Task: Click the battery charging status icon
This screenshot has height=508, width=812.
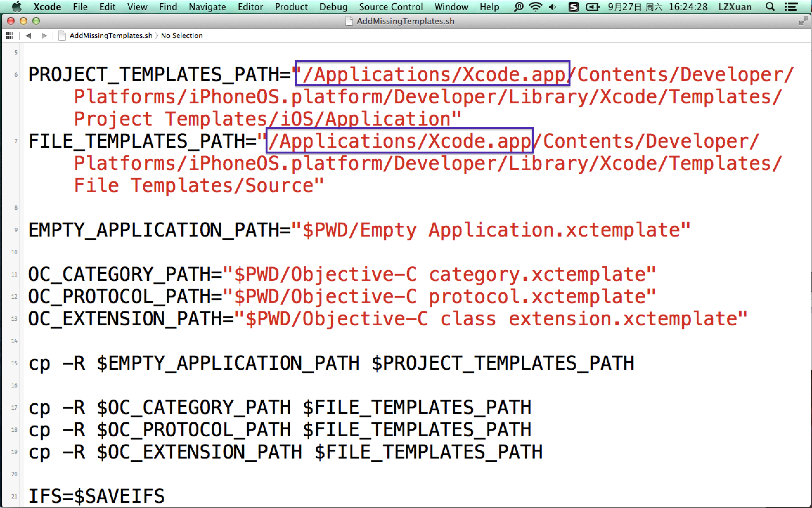Action: (x=592, y=7)
